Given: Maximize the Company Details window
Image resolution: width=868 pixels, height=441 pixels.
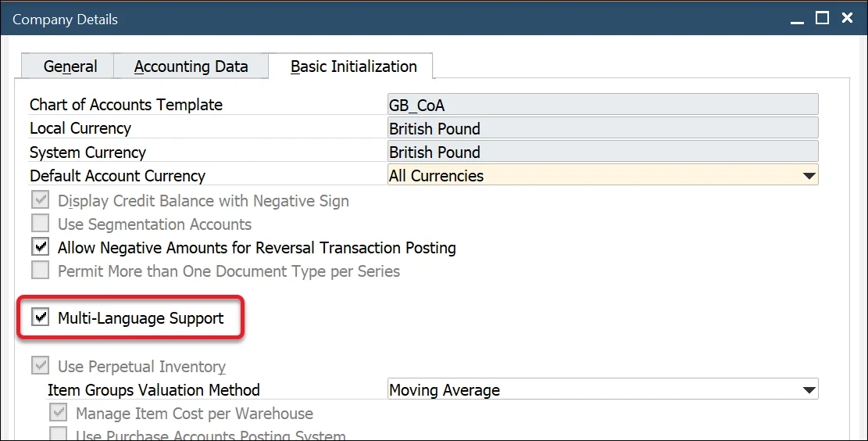Looking at the screenshot, I should point(822,18).
